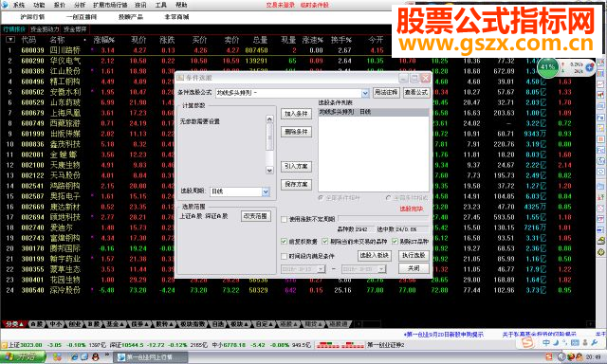Click the wrench icon in the input method bar
Image resolution: width=607 pixels, height=364 pixels.
(x=595, y=342)
